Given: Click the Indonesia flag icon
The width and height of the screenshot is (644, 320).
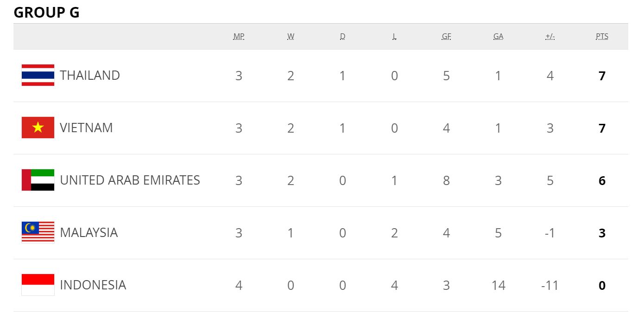Looking at the screenshot, I should point(38,285).
